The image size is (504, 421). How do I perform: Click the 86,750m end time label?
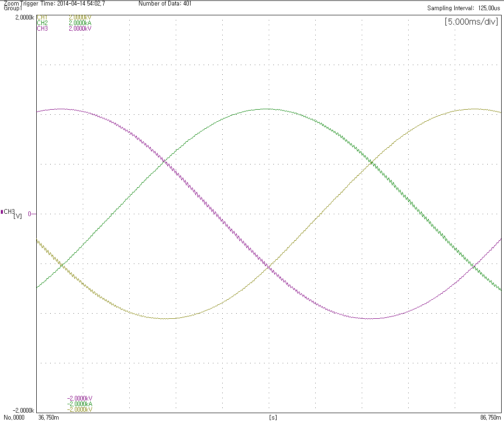[490, 418]
